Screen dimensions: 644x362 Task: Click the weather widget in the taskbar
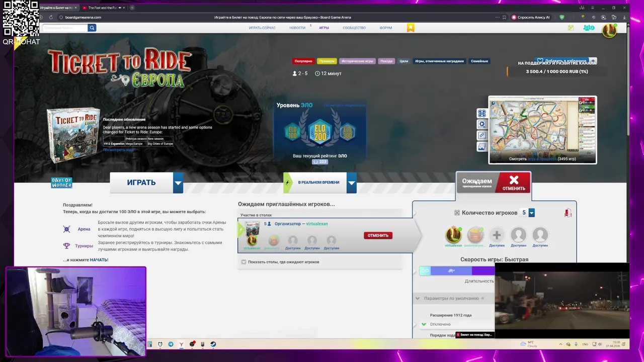click(530, 344)
